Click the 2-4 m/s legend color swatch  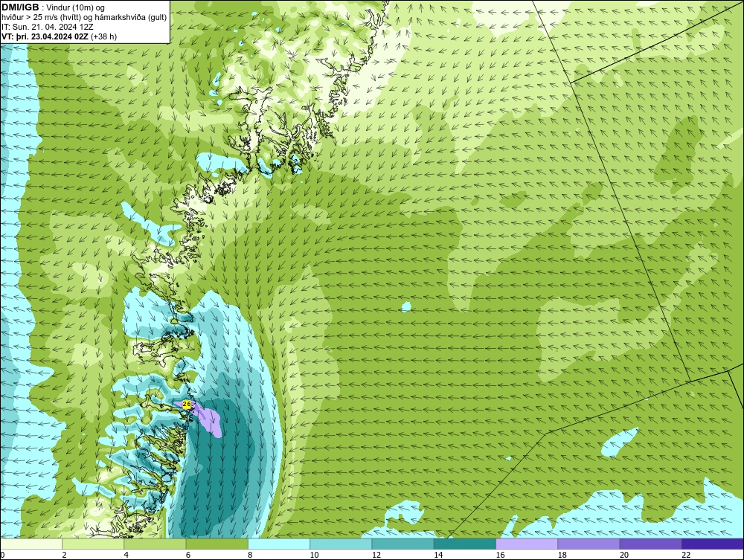click(93, 544)
